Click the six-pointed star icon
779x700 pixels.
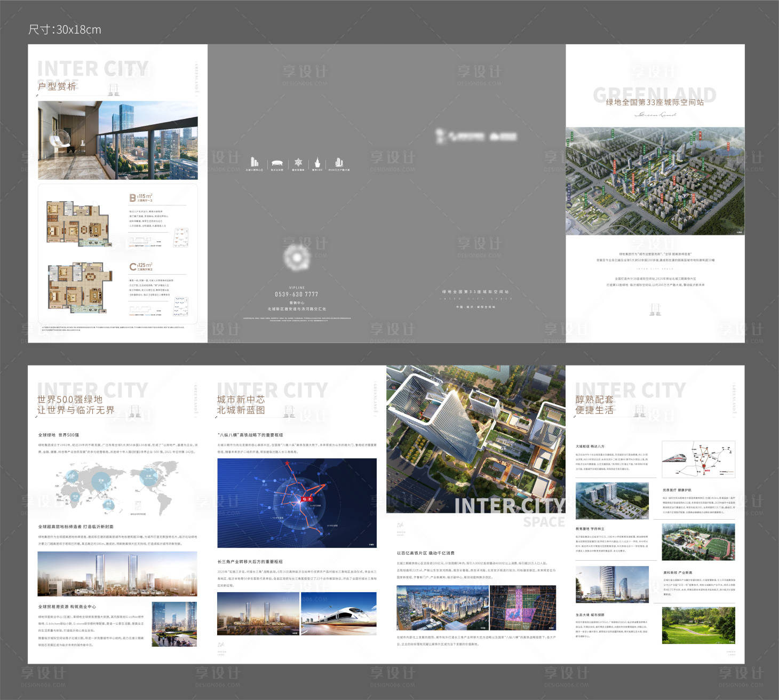298,162
